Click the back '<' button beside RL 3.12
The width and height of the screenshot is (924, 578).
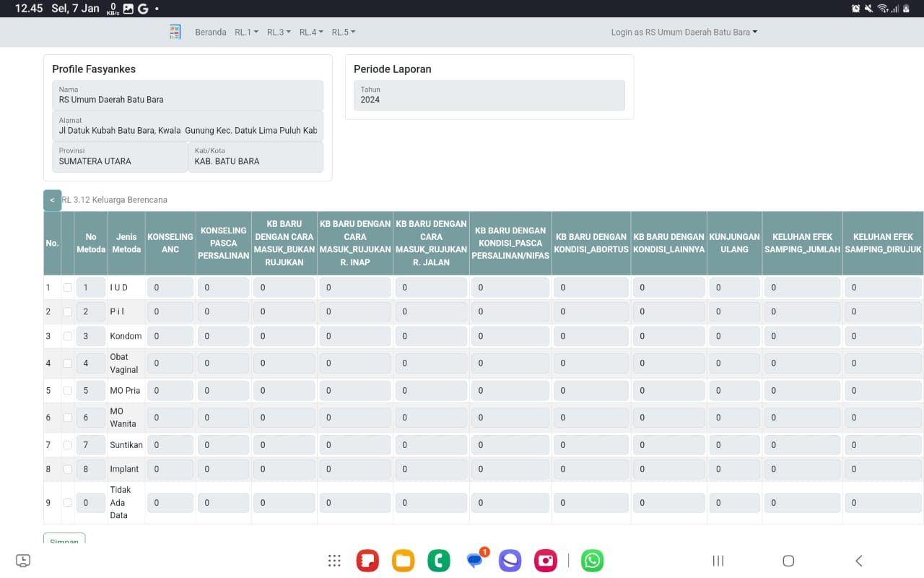tap(52, 200)
